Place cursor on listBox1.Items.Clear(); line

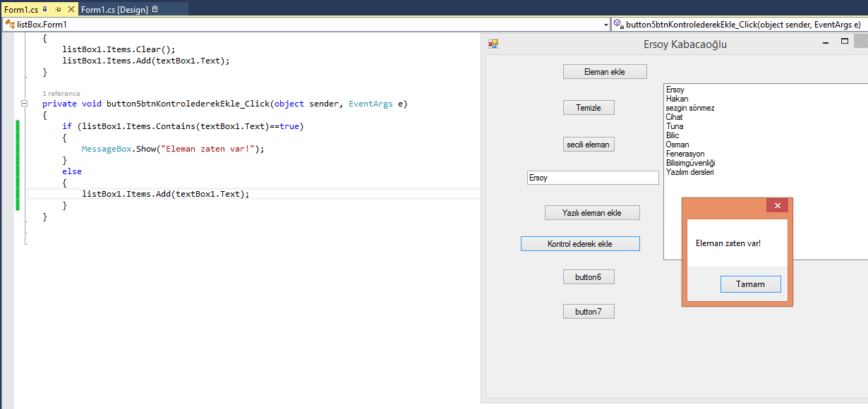click(119, 49)
